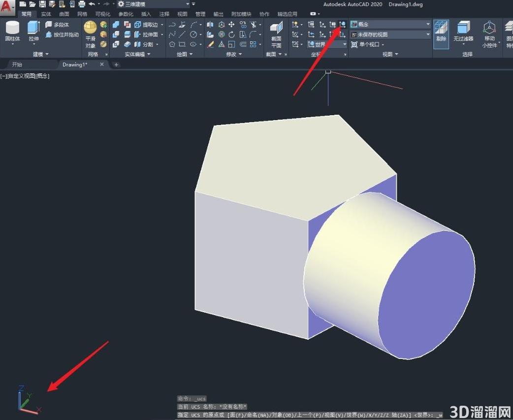Expand the 修改 panel title

233,54
